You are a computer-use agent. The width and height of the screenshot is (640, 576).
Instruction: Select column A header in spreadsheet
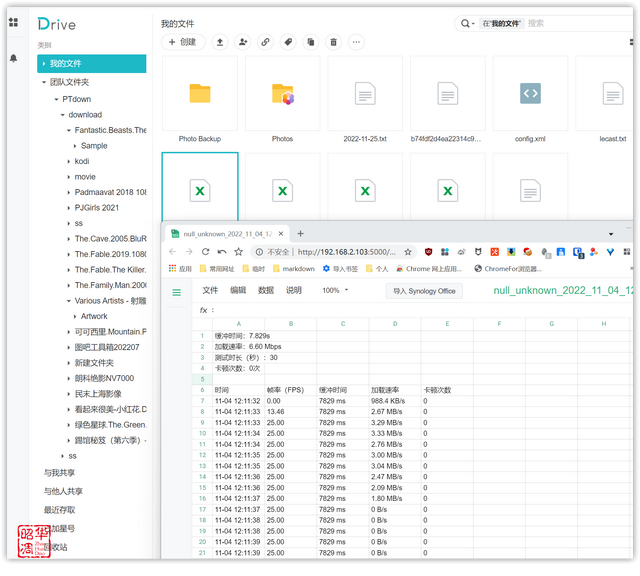[x=238, y=324]
